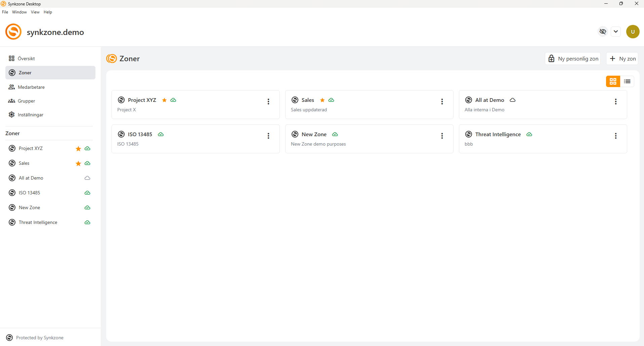
Task: Open All at Demo card options
Action: 616,102
